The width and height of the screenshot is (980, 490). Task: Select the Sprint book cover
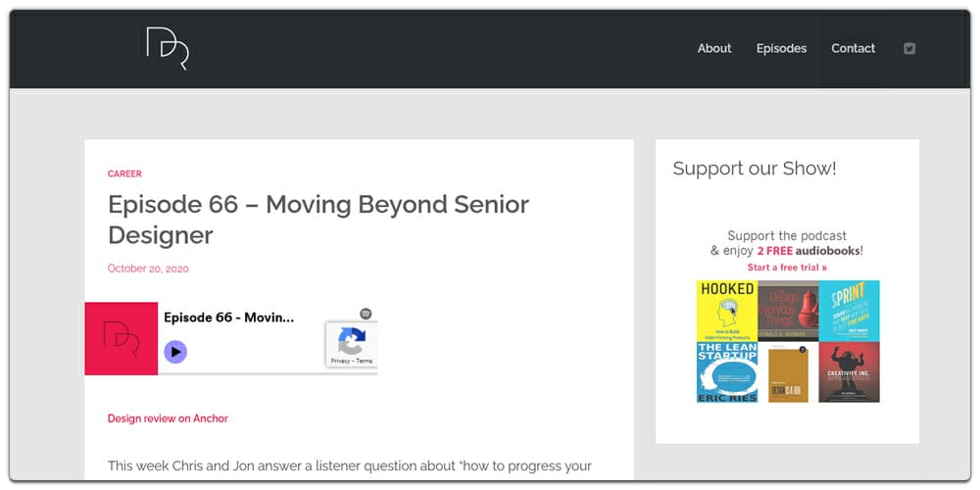849,311
